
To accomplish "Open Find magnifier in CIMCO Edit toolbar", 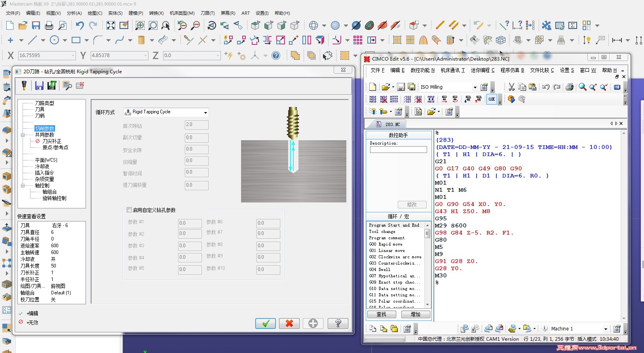I will point(583,87).
